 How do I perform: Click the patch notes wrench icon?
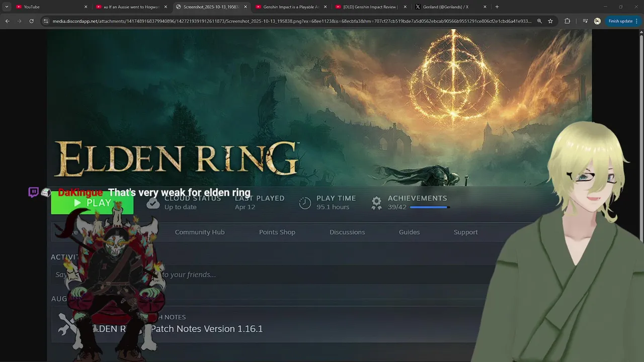[x=67, y=324]
